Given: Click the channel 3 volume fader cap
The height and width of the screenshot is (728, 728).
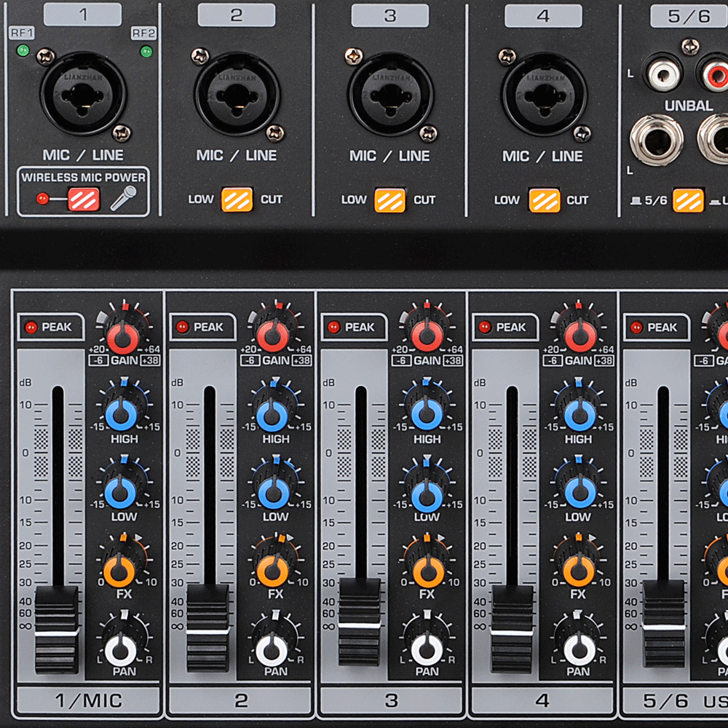Looking at the screenshot, I should [x=360, y=622].
